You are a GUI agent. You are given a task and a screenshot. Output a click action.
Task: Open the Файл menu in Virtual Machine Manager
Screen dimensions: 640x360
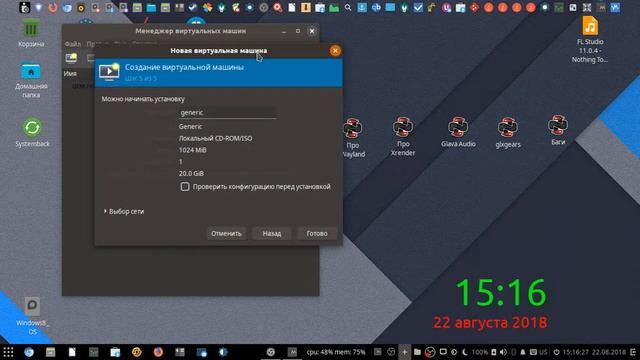click(73, 44)
